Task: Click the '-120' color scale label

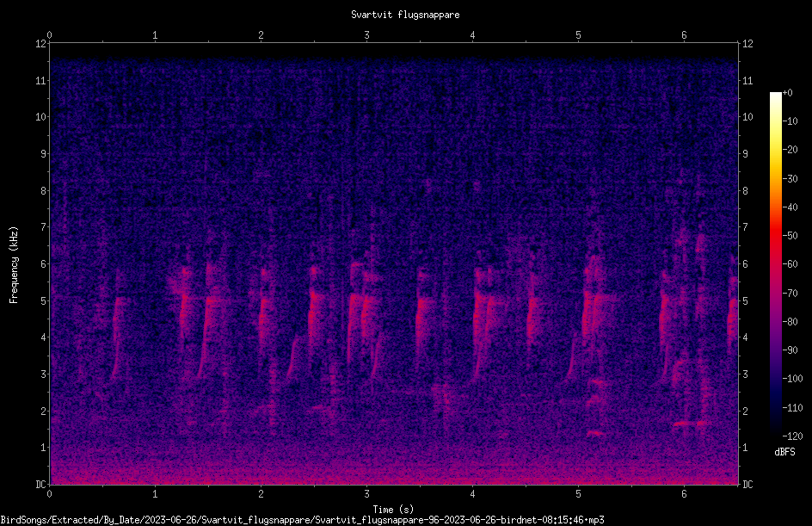Action: pyautogui.click(x=792, y=436)
